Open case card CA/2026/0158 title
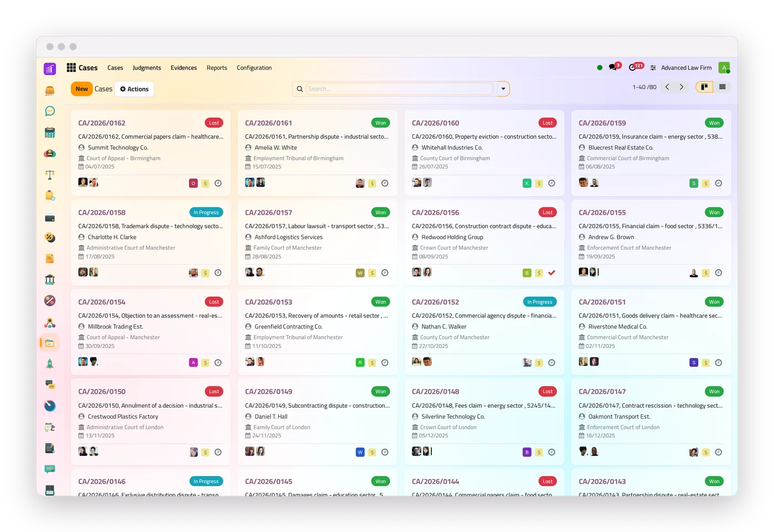The height and width of the screenshot is (532, 774). [102, 213]
